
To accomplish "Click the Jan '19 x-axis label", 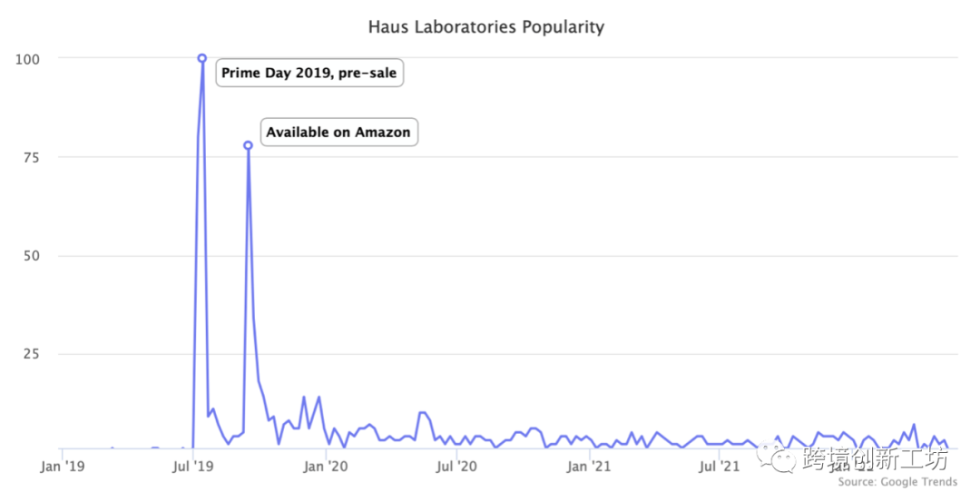I will 62,467.
